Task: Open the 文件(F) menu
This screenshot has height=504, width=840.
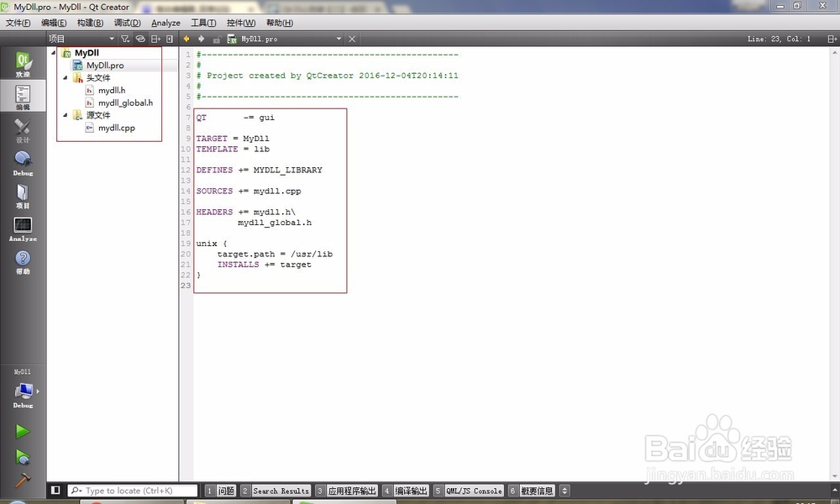Action: point(18,23)
